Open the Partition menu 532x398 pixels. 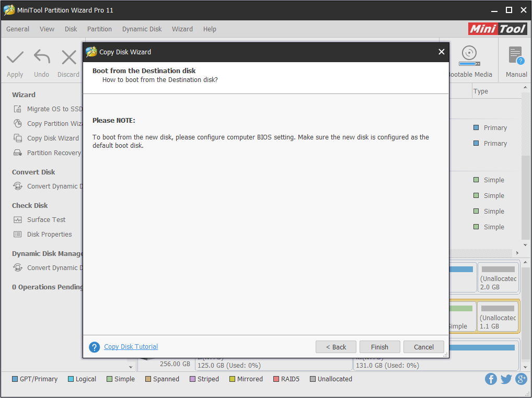pyautogui.click(x=99, y=29)
